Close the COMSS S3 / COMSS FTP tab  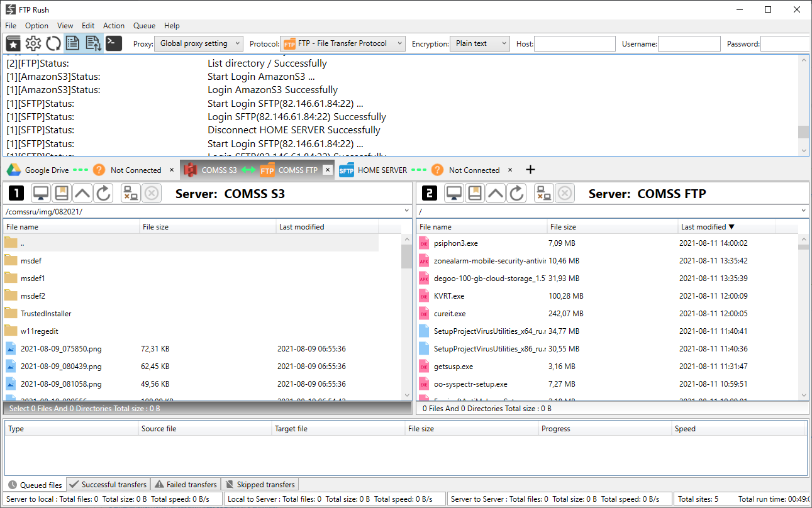[327, 170]
